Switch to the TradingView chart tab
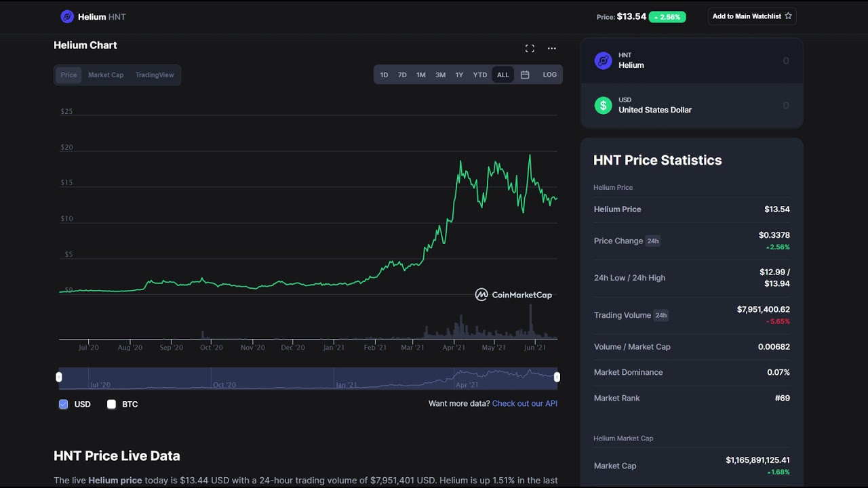Image resolution: width=868 pixels, height=488 pixels. pos(155,75)
